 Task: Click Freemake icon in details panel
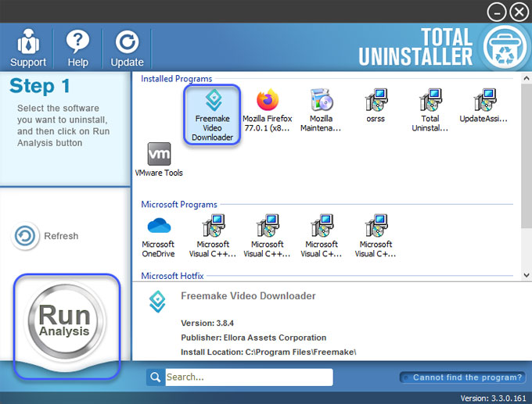[158, 302]
